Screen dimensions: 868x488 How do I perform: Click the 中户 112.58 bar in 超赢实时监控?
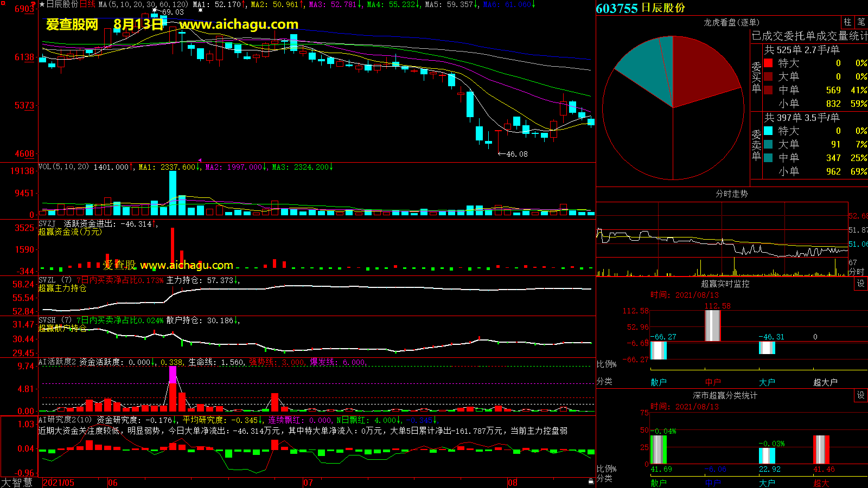pos(712,325)
